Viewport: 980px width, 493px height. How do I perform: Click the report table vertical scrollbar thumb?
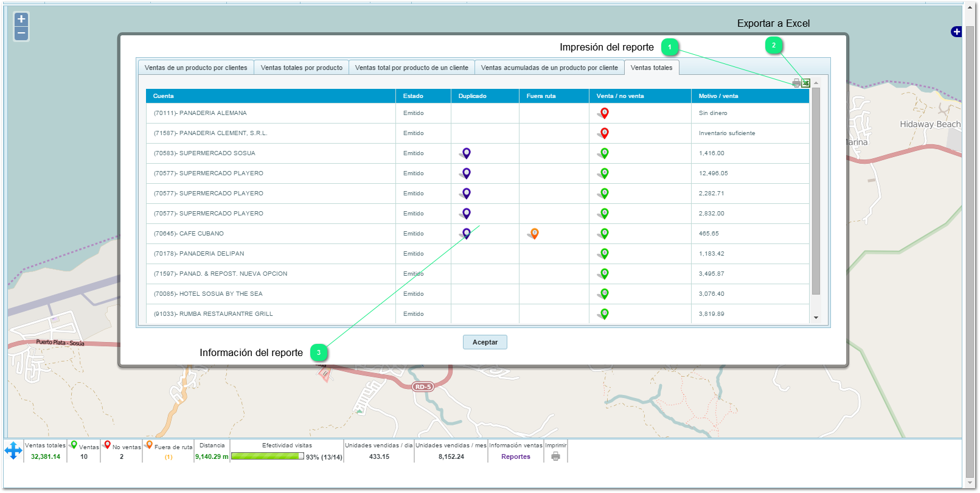click(816, 191)
